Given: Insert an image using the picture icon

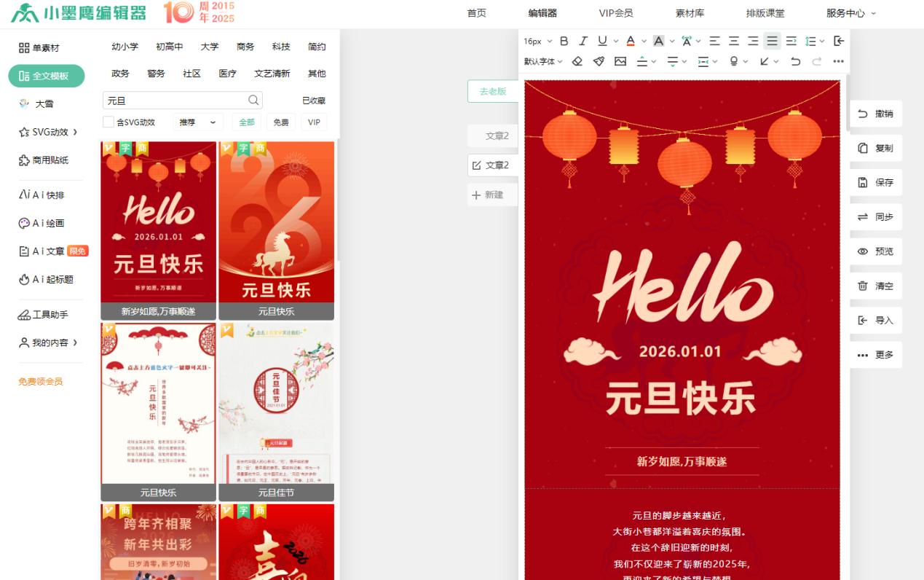Looking at the screenshot, I should [x=620, y=61].
